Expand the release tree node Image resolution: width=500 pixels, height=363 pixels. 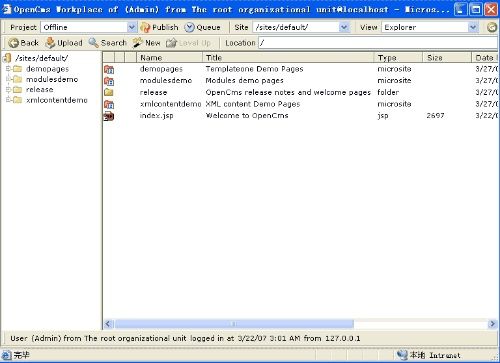(x=8, y=90)
